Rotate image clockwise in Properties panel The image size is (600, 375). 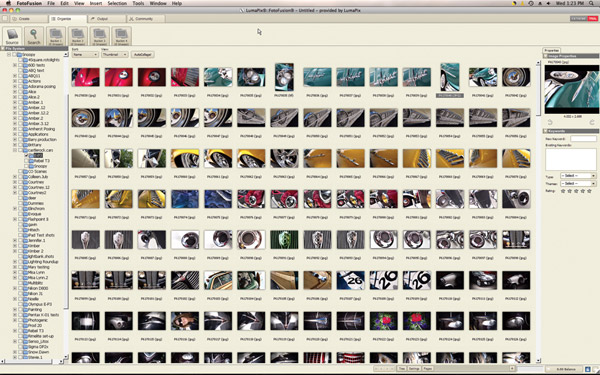(592, 122)
